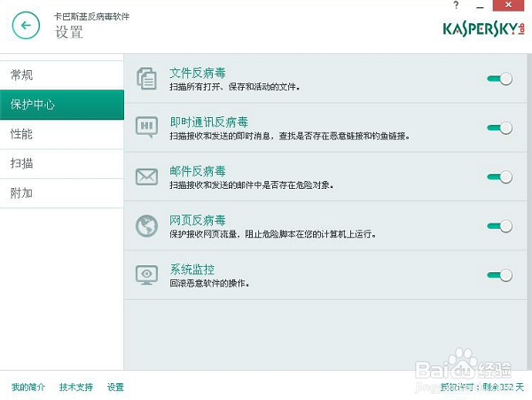Toggle the 网页反病毒 switch

click(499, 226)
